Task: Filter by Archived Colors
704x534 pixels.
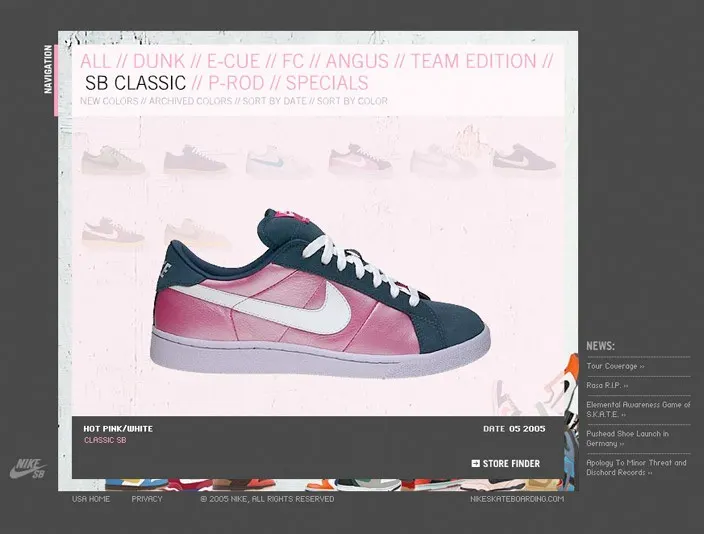Action: pos(190,101)
